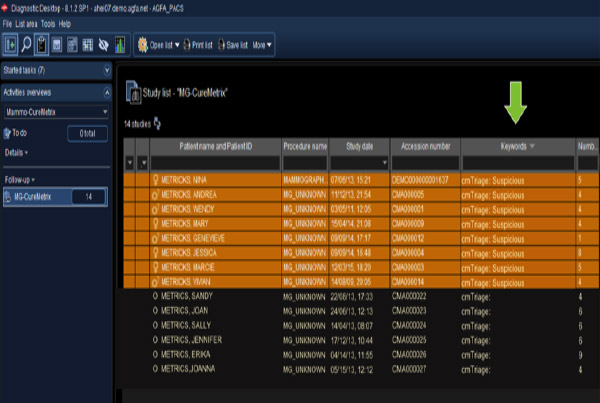Screen dimensions: 600x403
Task: Click the hidden items crossed-eye icon
Action: click(103, 45)
